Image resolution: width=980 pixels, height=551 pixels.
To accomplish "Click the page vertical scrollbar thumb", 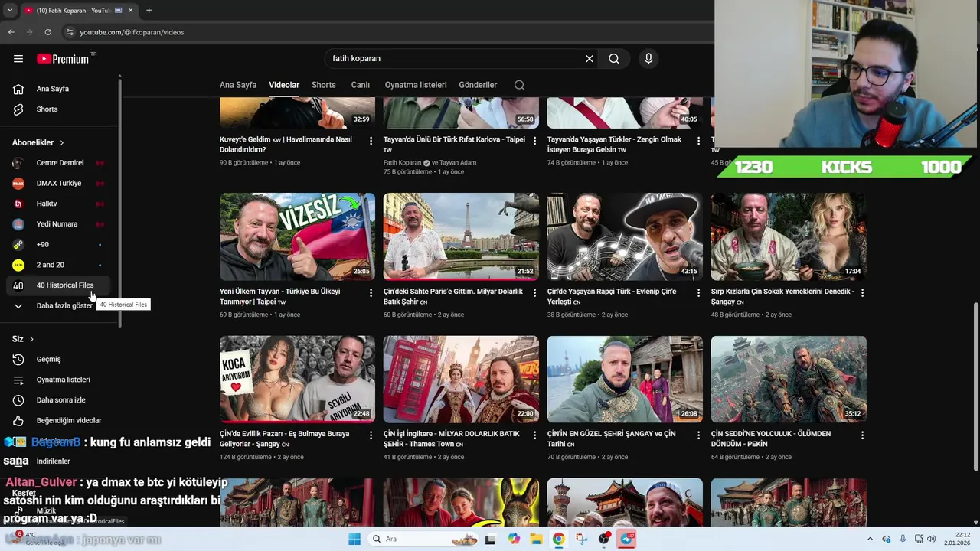I will [975, 386].
